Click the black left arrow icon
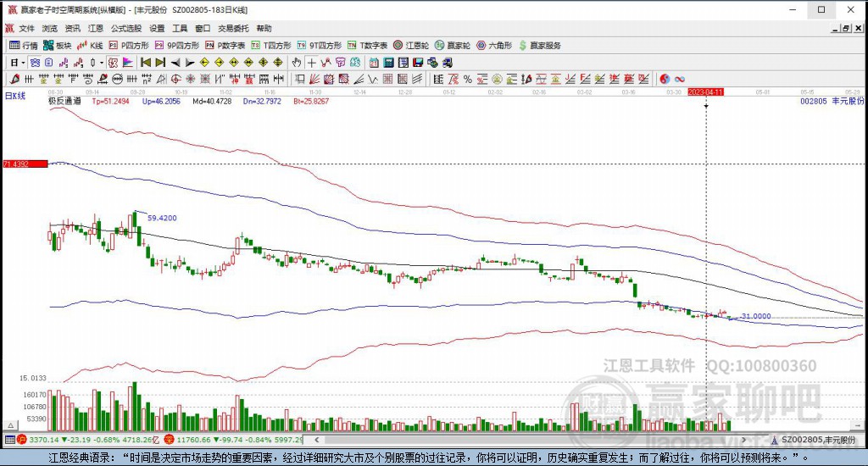868x466 pixels. click(175, 63)
